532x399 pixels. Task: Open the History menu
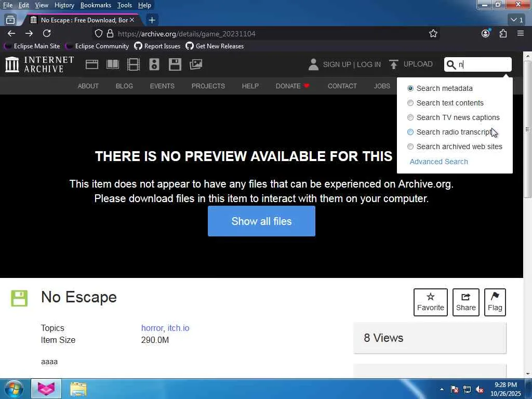(x=64, y=5)
